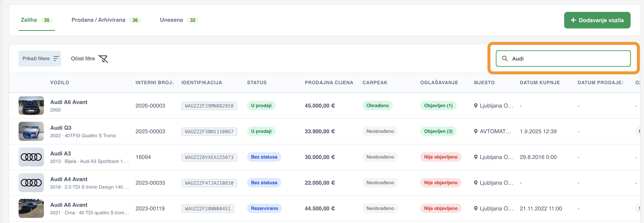Click VIN WAUZZZF28NN00451
This screenshot has height=223, width=644.
click(x=208, y=209)
